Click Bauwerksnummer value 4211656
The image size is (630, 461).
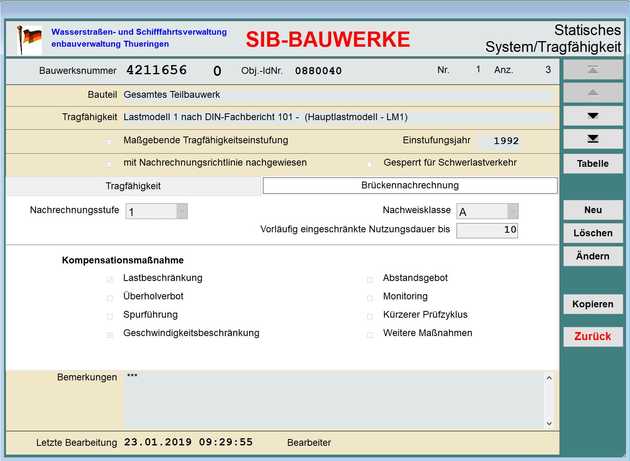coord(156,70)
